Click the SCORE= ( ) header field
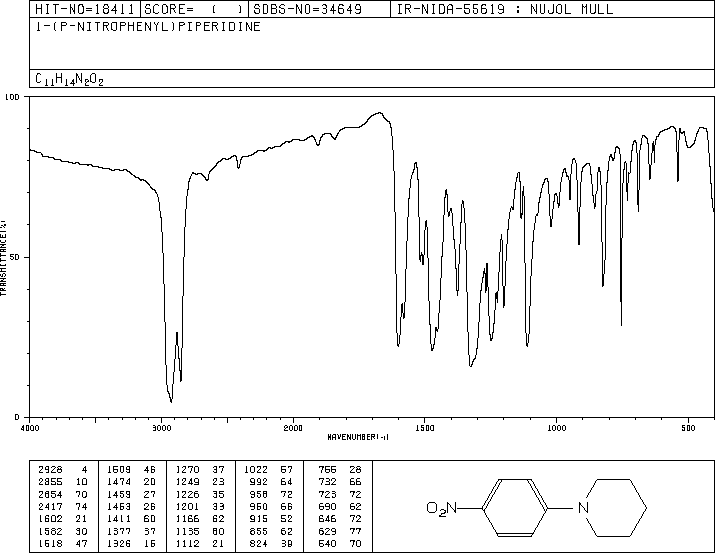Screen dimensions: 715x553 coord(194,9)
